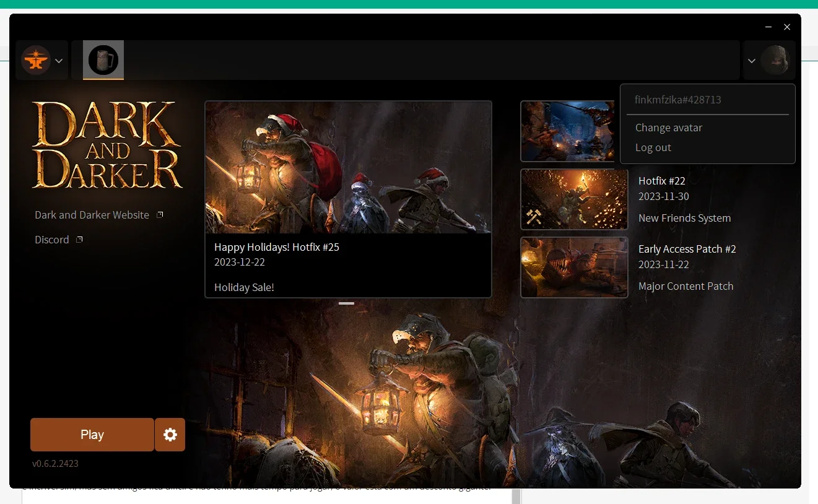Open the Discord link
The image size is (818, 504).
52,240
